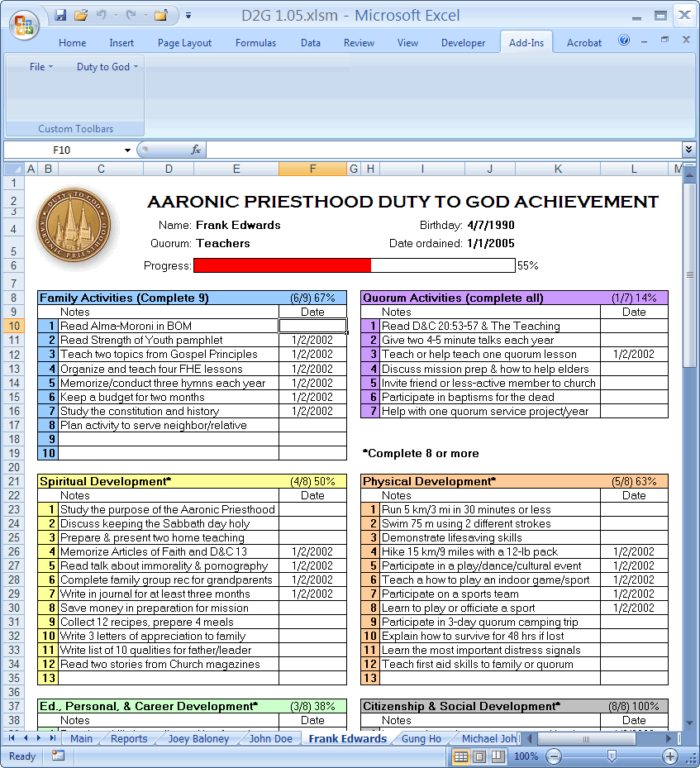Open the Review ribbon tab

[x=359, y=43]
